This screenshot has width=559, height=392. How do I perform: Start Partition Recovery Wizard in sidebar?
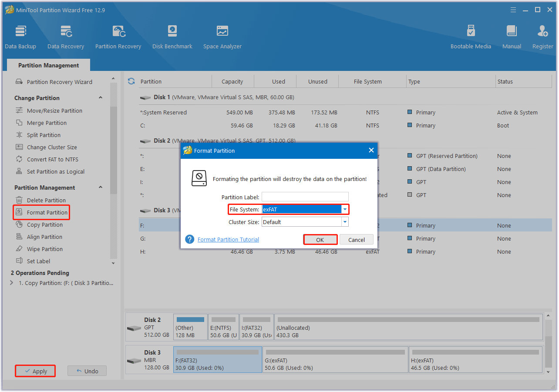pos(54,82)
